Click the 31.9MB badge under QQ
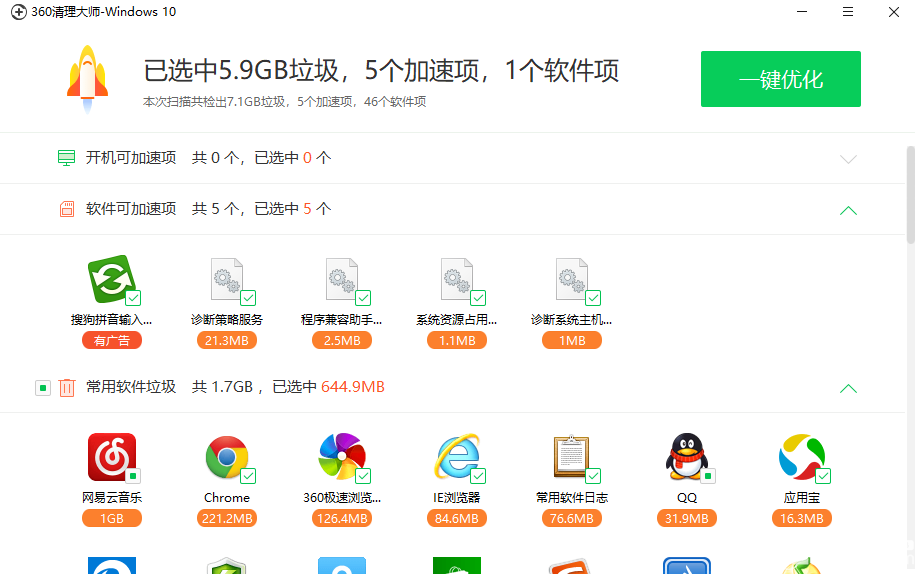The width and height of the screenshot is (915, 574). pos(686,518)
